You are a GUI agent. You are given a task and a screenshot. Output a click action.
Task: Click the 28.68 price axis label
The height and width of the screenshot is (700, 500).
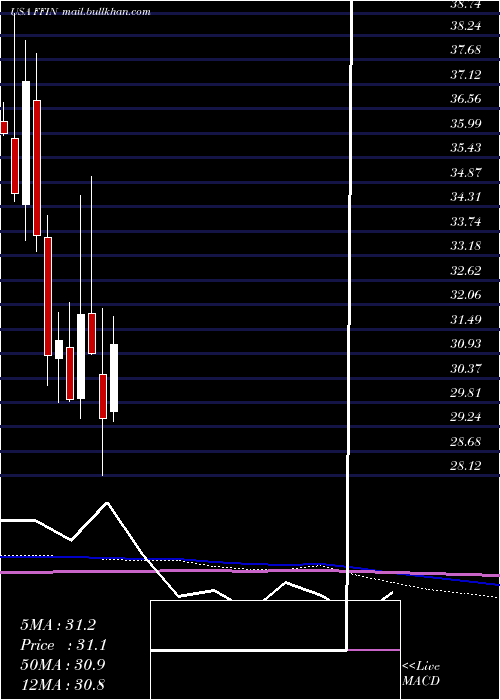pyautogui.click(x=466, y=442)
